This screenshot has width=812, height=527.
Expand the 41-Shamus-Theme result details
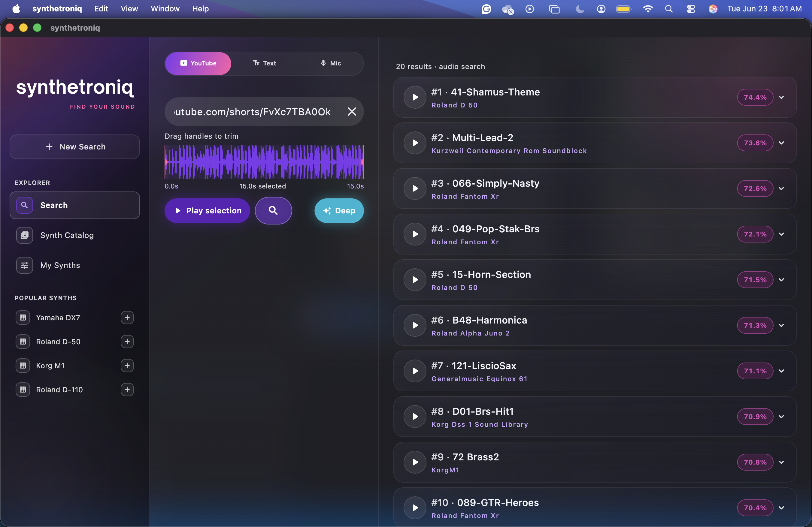coord(781,98)
